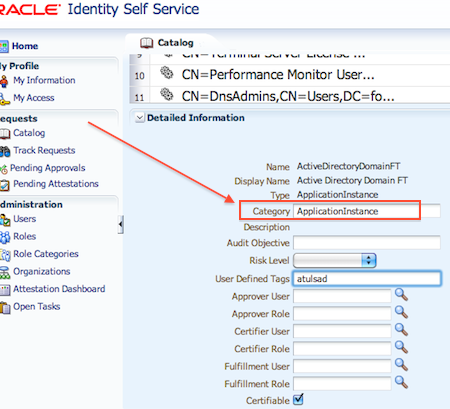Select row number 10 header cell
The image size is (450, 409).
139,76
